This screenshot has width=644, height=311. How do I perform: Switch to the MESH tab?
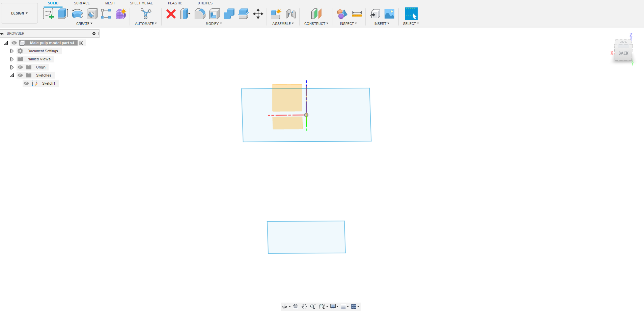110,3
